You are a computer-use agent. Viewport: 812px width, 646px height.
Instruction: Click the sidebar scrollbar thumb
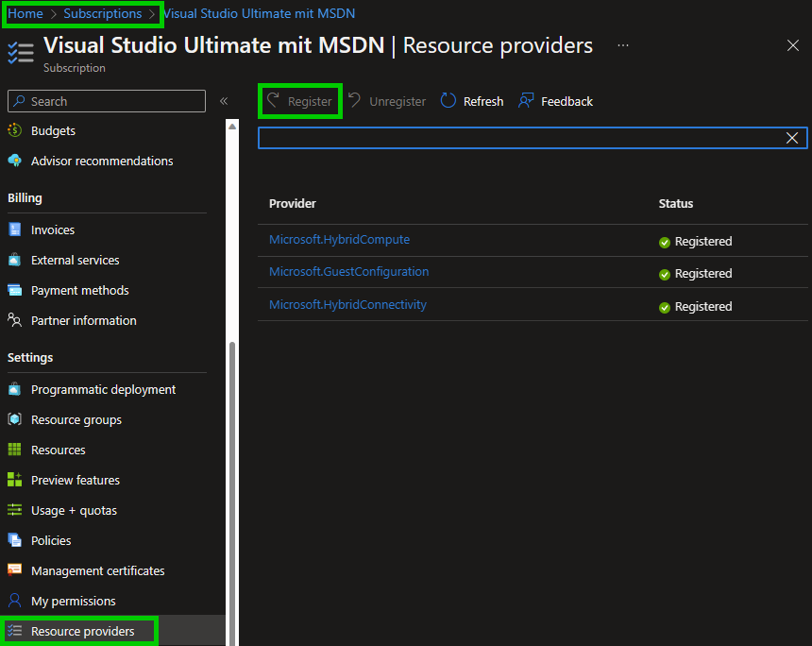[x=232, y=492]
